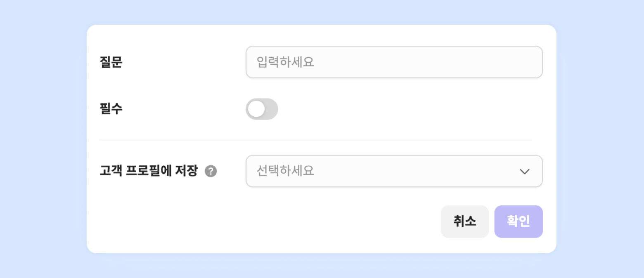The height and width of the screenshot is (278, 644).
Task: Open the 선택하세요 dropdown
Action: point(394,171)
